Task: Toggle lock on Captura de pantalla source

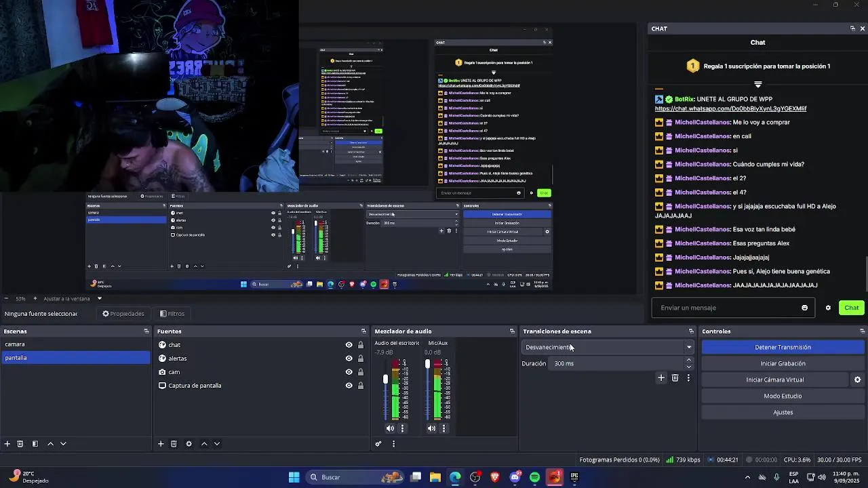Action: click(x=360, y=386)
